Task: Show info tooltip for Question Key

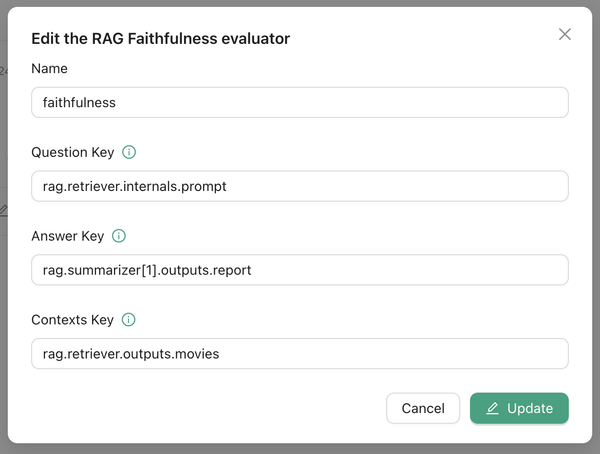Action: point(129,153)
